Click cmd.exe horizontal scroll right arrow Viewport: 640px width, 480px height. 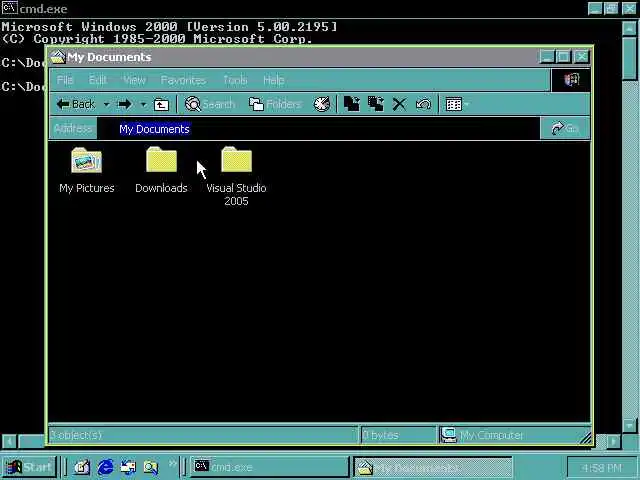tap(613, 441)
